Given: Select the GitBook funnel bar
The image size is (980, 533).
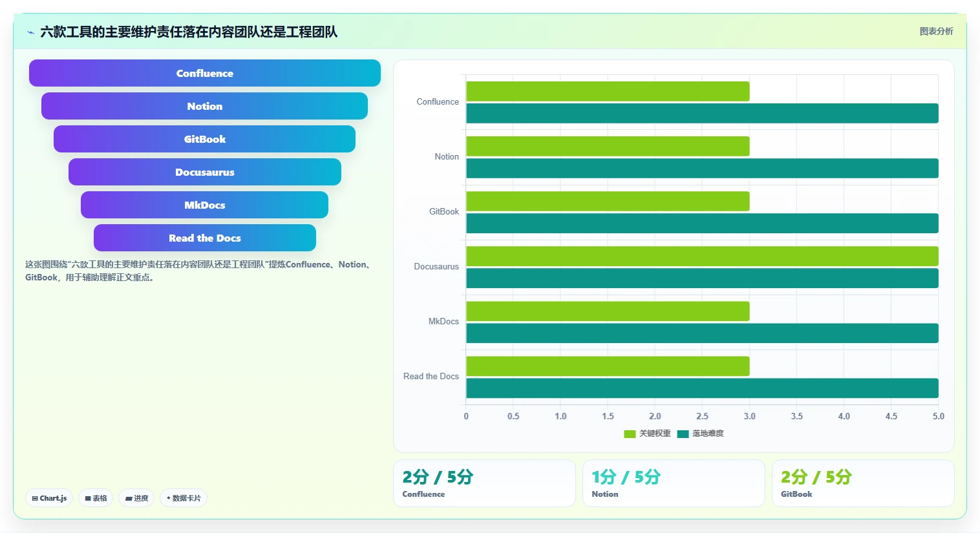Looking at the screenshot, I should (204, 139).
